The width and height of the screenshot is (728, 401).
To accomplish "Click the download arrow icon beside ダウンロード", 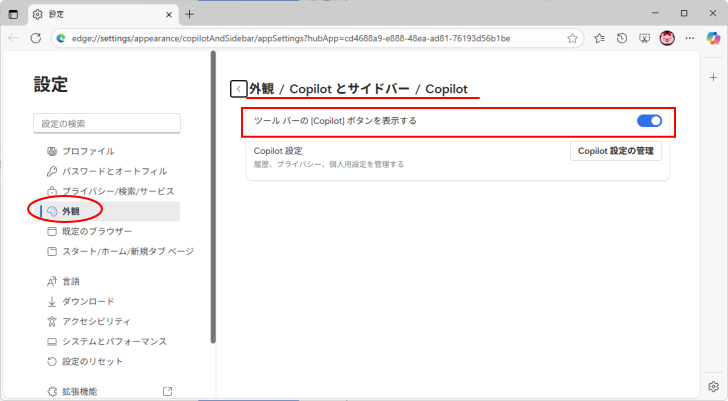I will coord(52,301).
